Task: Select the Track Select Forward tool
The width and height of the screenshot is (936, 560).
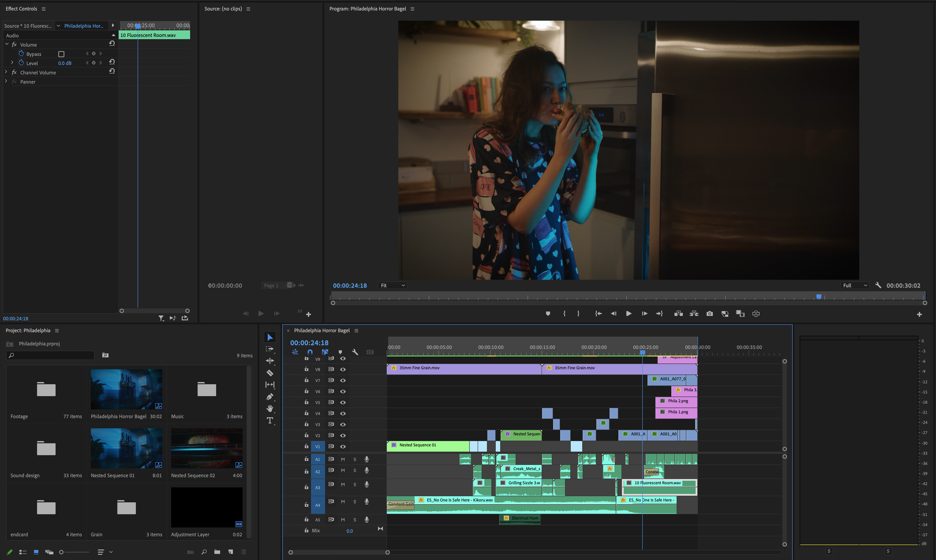Action: pos(270,349)
